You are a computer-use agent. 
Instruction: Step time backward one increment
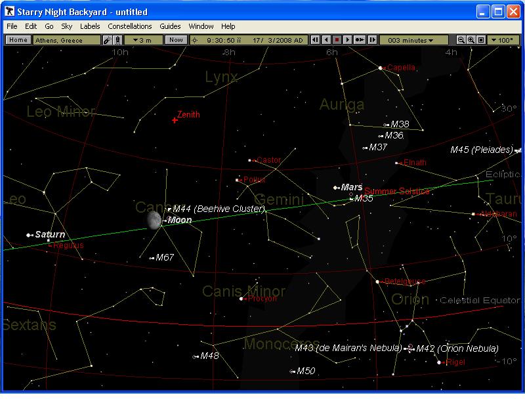point(316,40)
